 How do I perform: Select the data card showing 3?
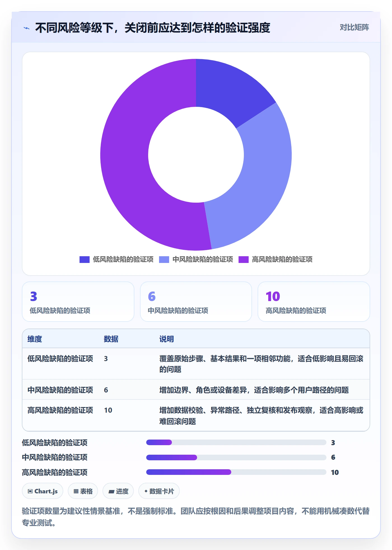[x=78, y=302]
